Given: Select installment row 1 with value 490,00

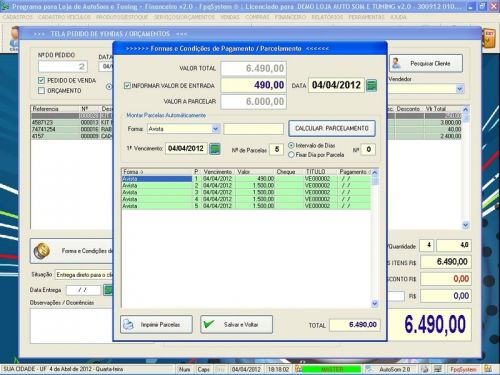Looking at the screenshot, I should point(246,179).
